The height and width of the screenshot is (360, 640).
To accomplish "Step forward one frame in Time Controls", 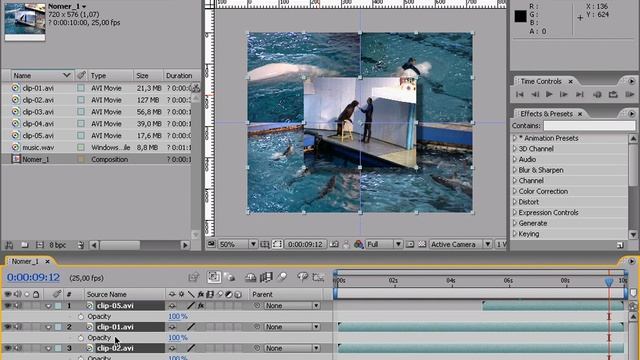I will (564, 94).
